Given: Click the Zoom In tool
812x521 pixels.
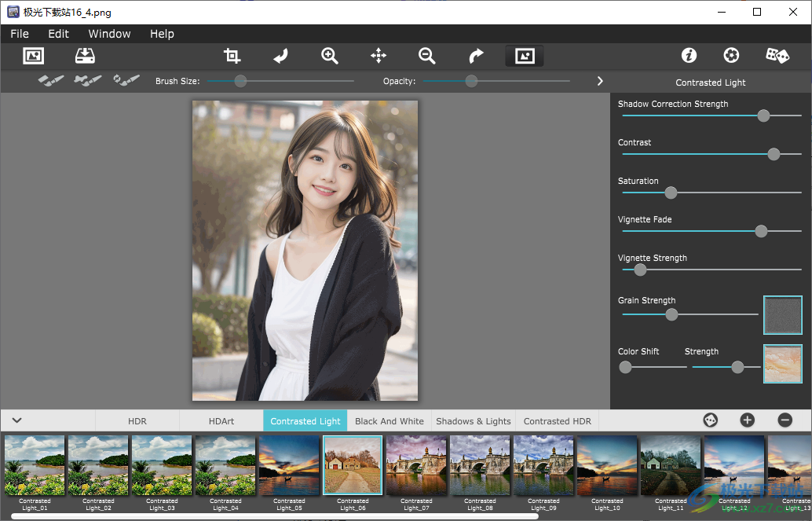Looking at the screenshot, I should (x=329, y=56).
